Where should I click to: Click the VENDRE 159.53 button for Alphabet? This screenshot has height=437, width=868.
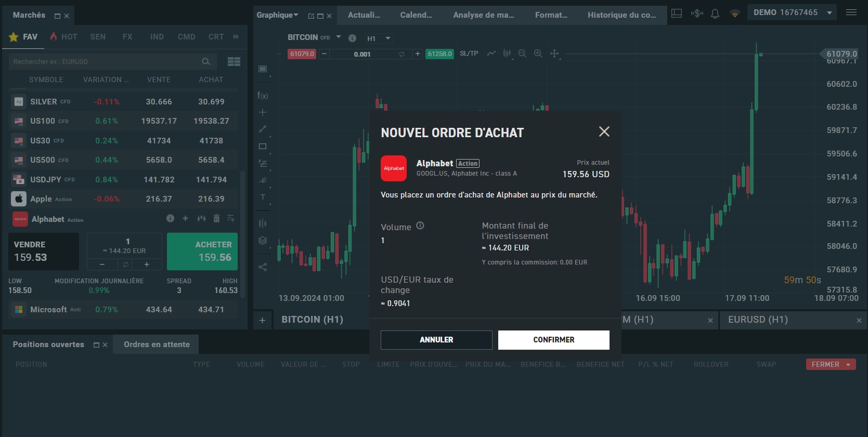[x=44, y=251]
